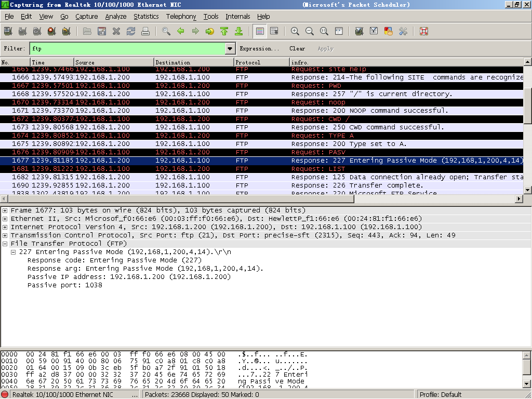This screenshot has height=399, width=532.
Task: Reset zoom to 1:1 icon
Action: [x=324, y=31]
